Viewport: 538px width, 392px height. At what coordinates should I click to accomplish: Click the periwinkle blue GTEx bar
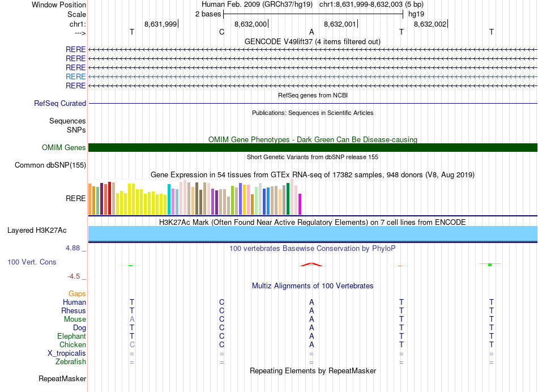240,199
